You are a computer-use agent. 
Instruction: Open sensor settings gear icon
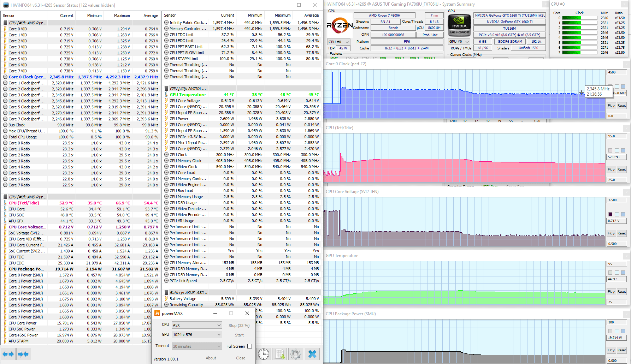(x=296, y=354)
